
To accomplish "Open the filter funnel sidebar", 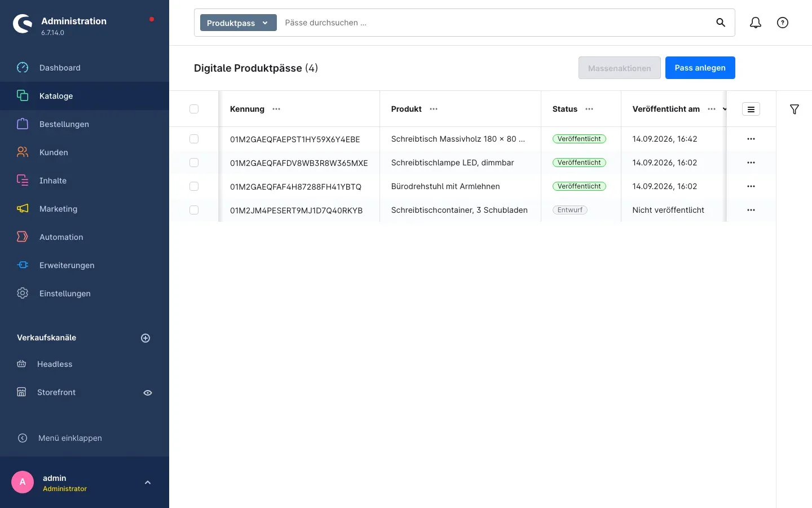I will (795, 109).
